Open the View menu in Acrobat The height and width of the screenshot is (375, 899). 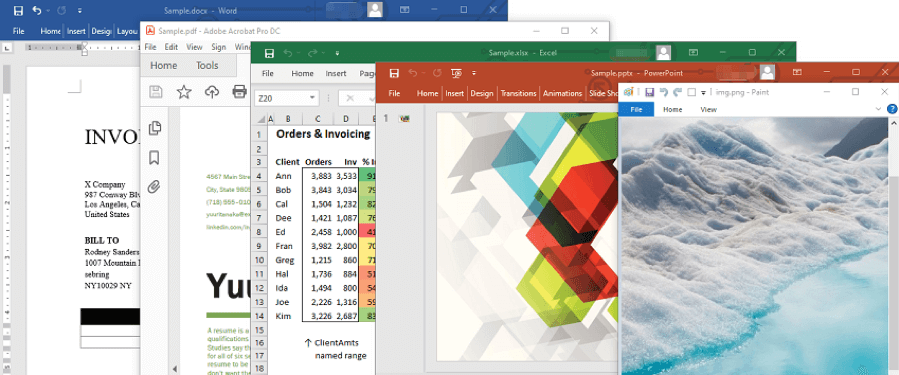click(x=194, y=47)
